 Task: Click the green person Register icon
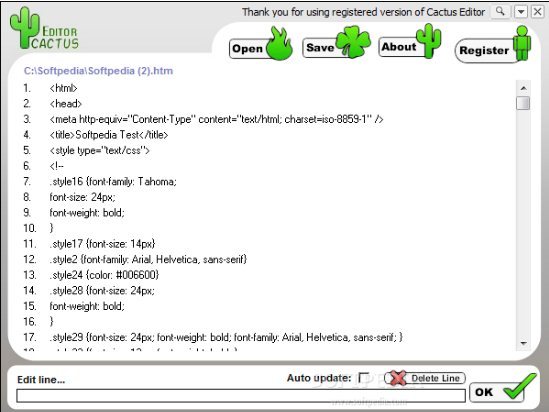(x=522, y=44)
